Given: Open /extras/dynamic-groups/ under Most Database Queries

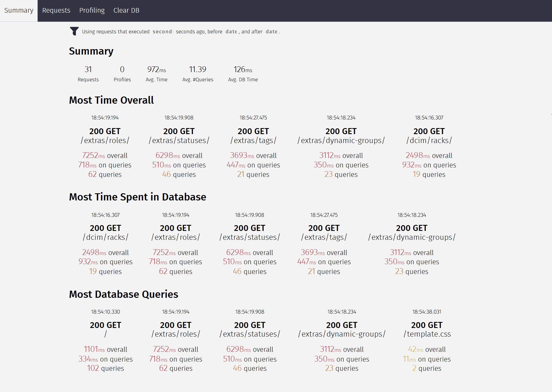Looking at the screenshot, I should click(x=342, y=334).
